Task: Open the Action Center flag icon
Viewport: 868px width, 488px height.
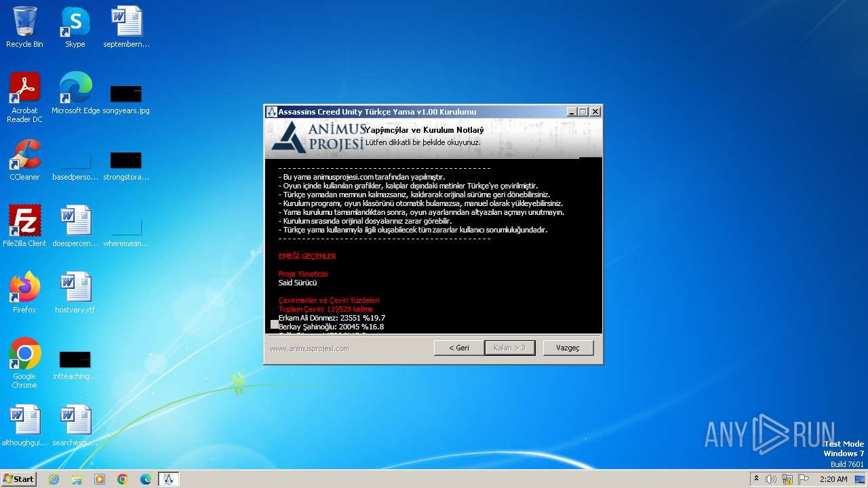Action: pos(804,479)
